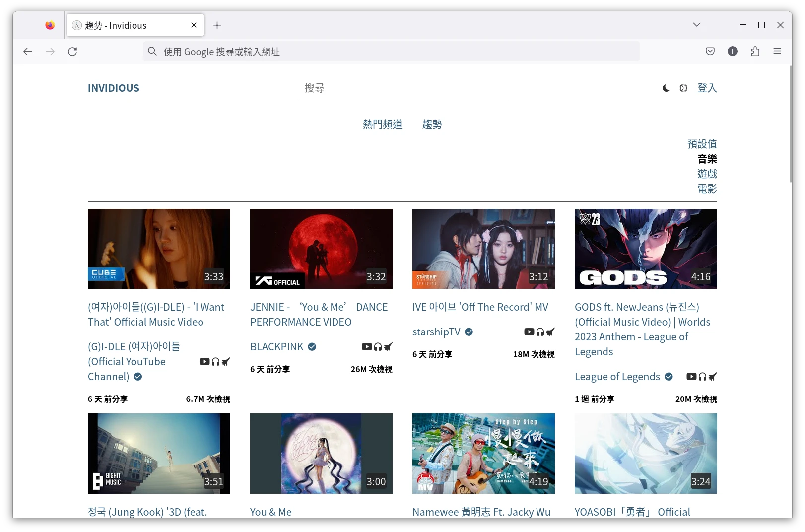Expand the list all tabs chevron
The height and width of the screenshot is (532, 805).
tap(697, 25)
